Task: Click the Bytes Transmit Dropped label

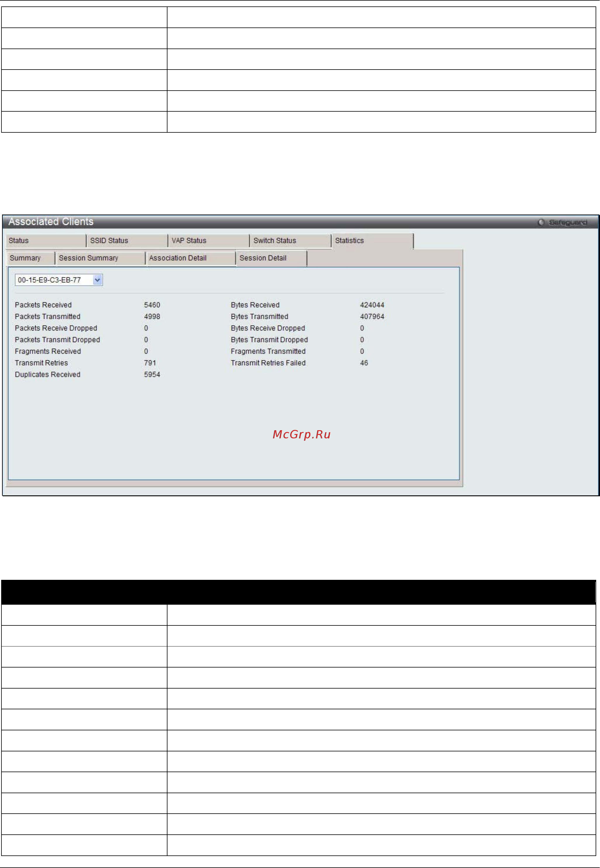Action: 269,340
